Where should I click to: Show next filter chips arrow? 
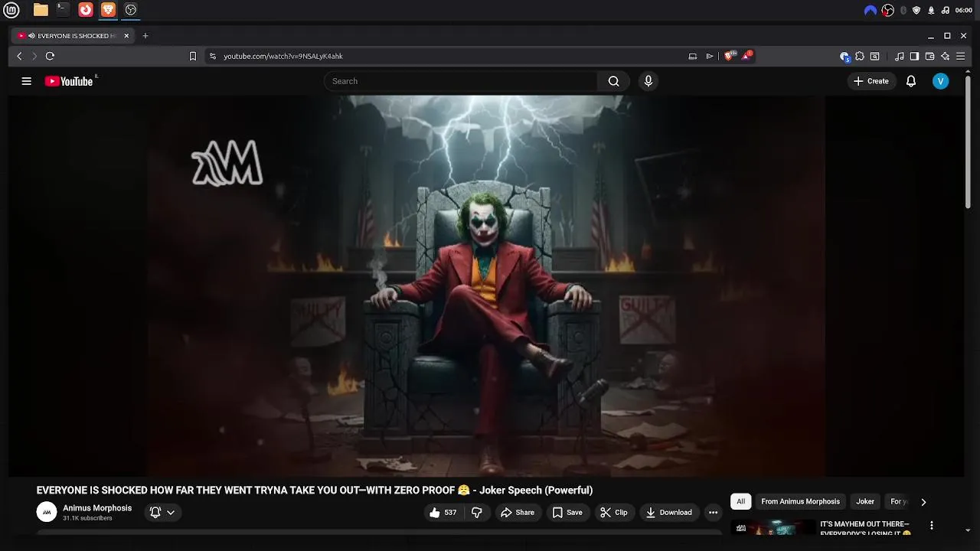[x=923, y=502]
